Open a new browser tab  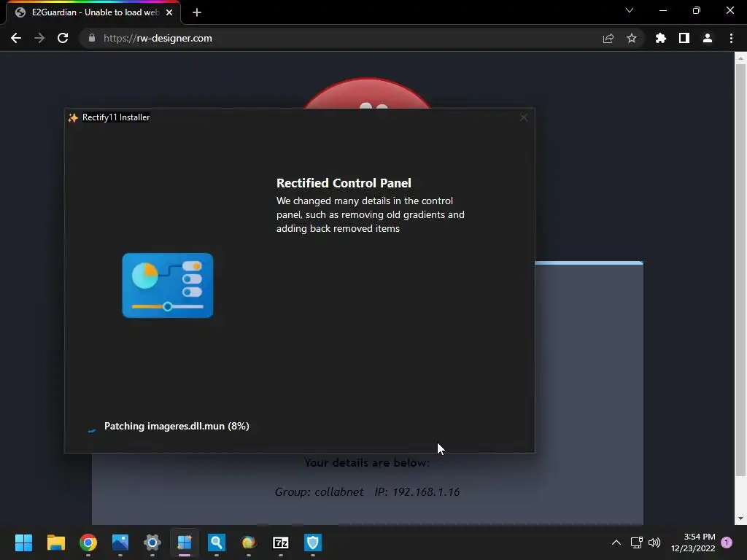pyautogui.click(x=197, y=12)
